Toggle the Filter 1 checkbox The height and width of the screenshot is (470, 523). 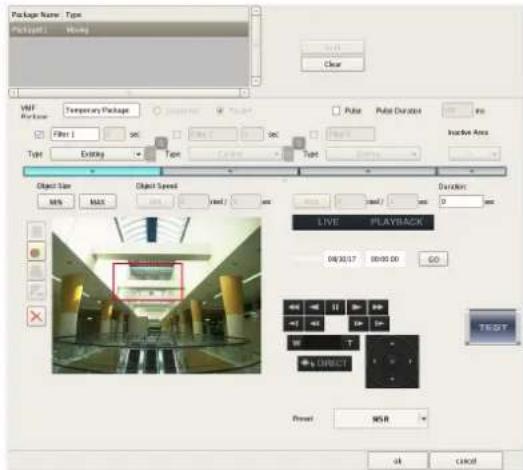click(x=39, y=134)
